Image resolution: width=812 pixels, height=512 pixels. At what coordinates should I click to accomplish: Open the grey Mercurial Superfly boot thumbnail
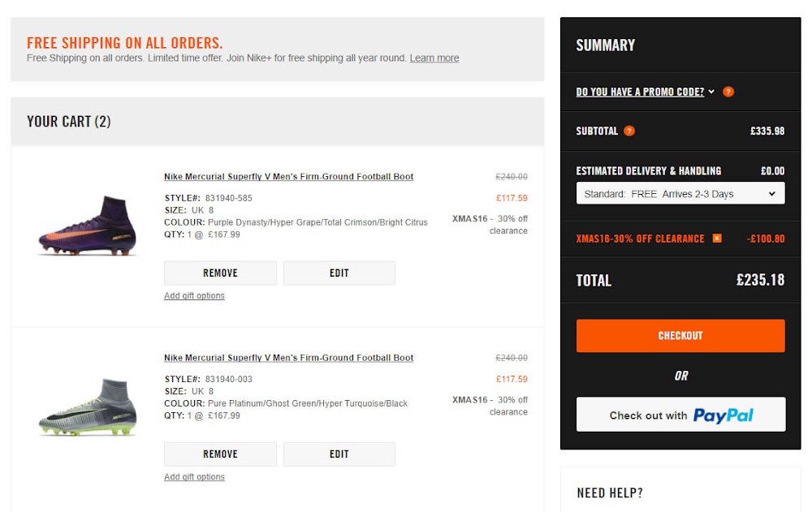(x=88, y=407)
